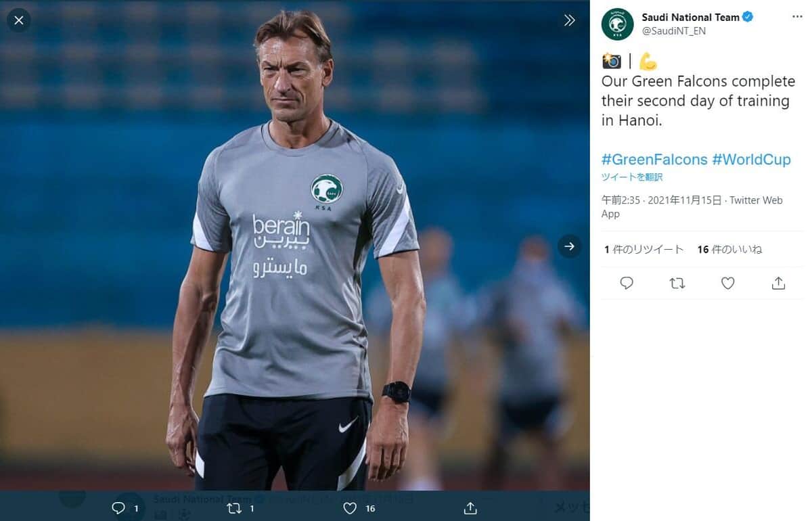Close the photo viewer with the X

pos(18,20)
